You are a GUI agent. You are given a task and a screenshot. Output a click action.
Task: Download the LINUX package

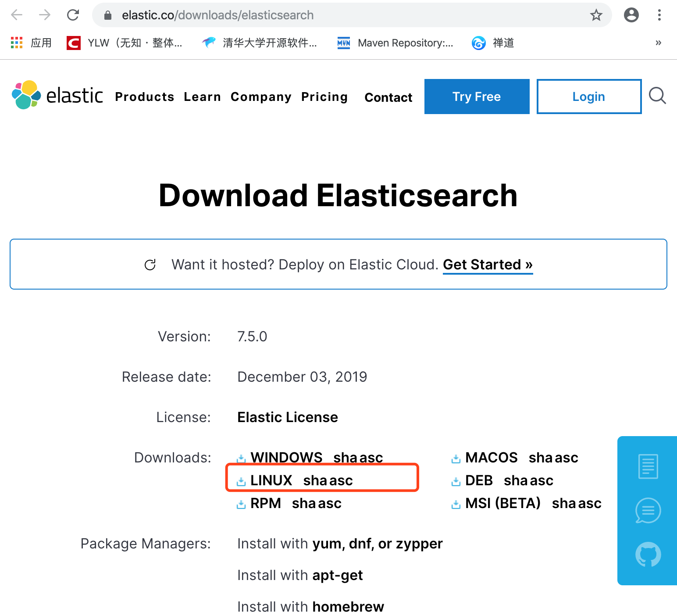[x=271, y=480]
